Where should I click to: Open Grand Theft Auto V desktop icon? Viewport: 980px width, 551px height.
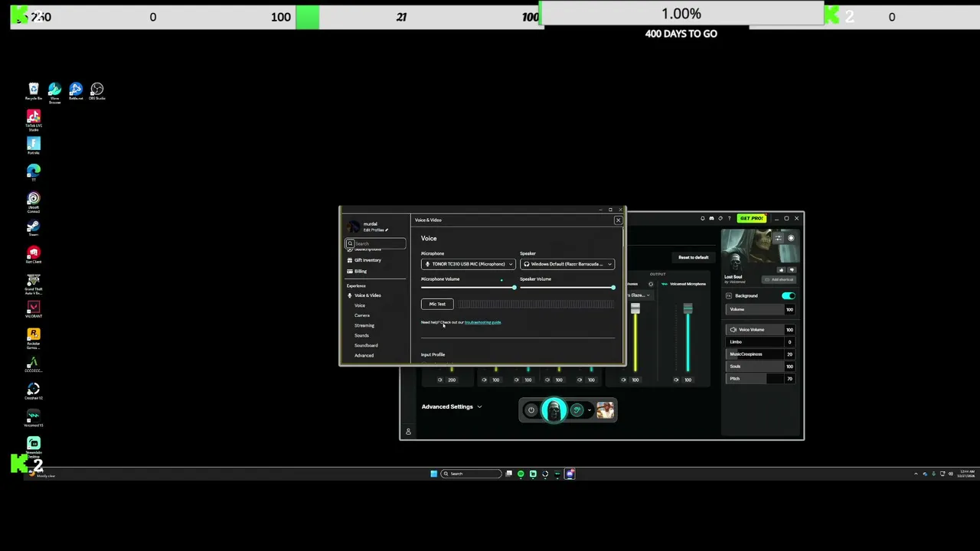[33, 285]
